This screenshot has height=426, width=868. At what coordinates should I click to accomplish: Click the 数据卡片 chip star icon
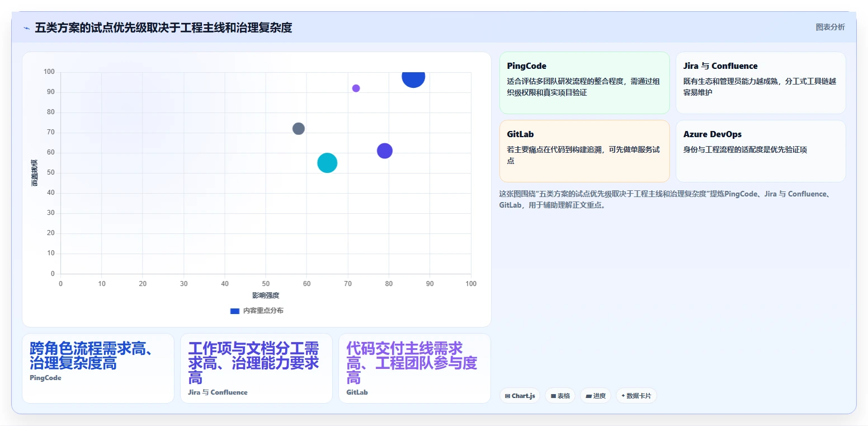click(623, 396)
